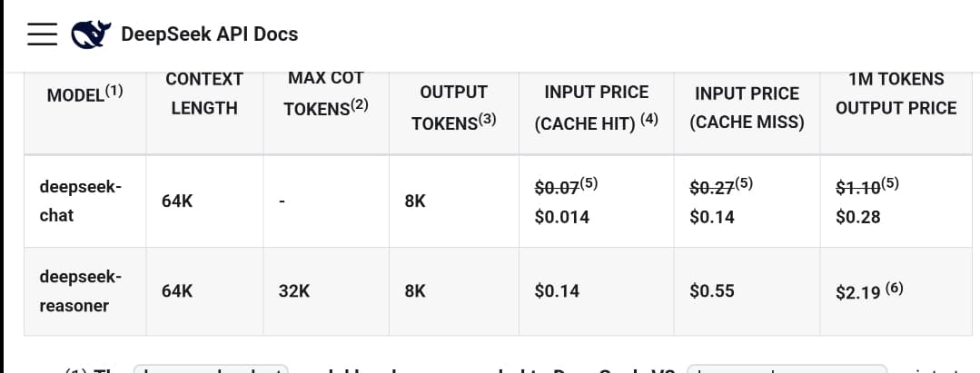The width and height of the screenshot is (980, 373).
Task: Click the CONTEXT LENGTH column header
Action: tap(204, 93)
